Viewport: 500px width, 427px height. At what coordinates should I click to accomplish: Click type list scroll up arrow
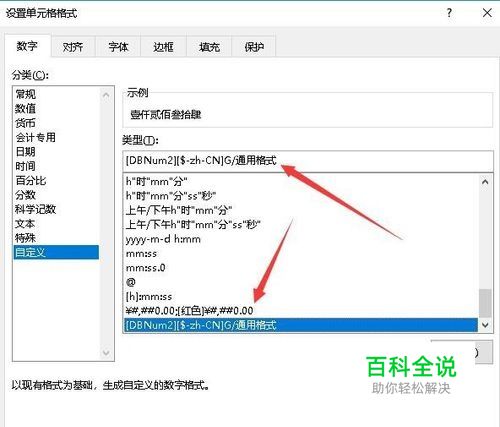point(485,182)
